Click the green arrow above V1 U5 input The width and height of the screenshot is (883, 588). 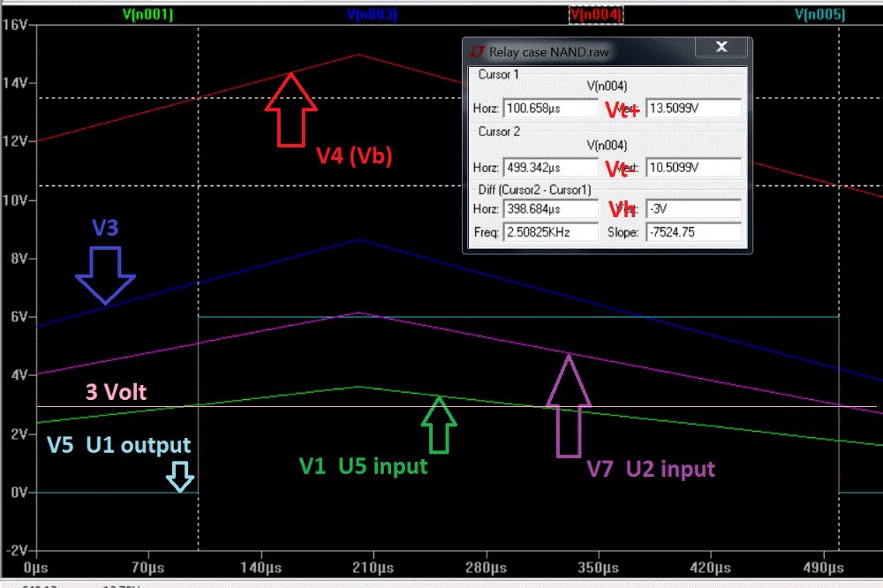tap(439, 425)
